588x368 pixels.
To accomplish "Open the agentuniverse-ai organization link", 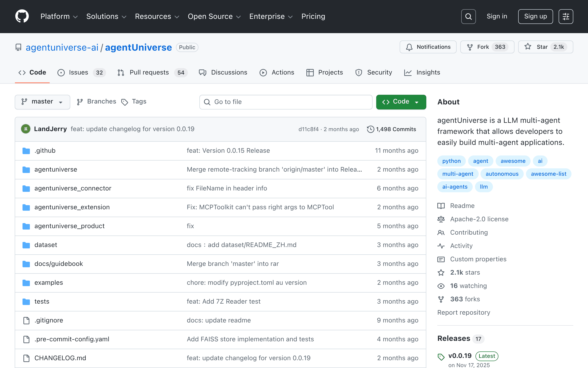I will click(62, 47).
